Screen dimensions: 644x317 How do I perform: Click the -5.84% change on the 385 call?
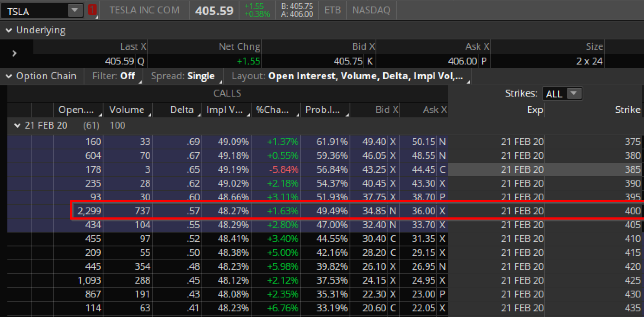276,169
